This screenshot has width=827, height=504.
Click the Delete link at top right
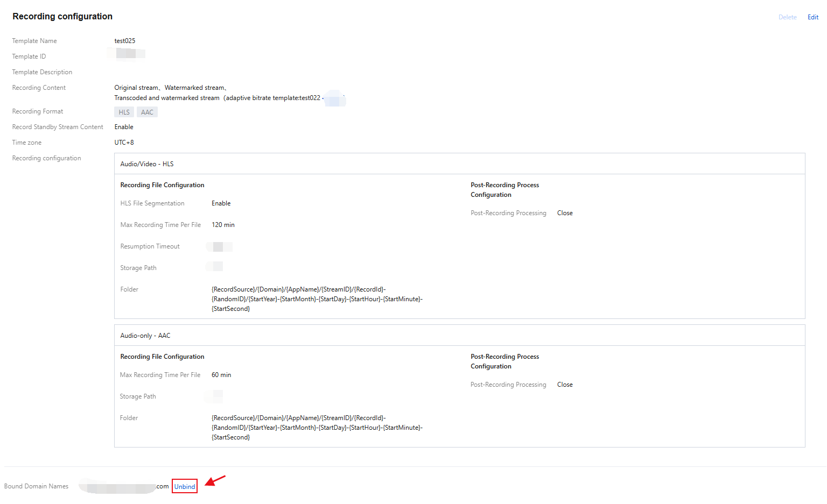(787, 17)
